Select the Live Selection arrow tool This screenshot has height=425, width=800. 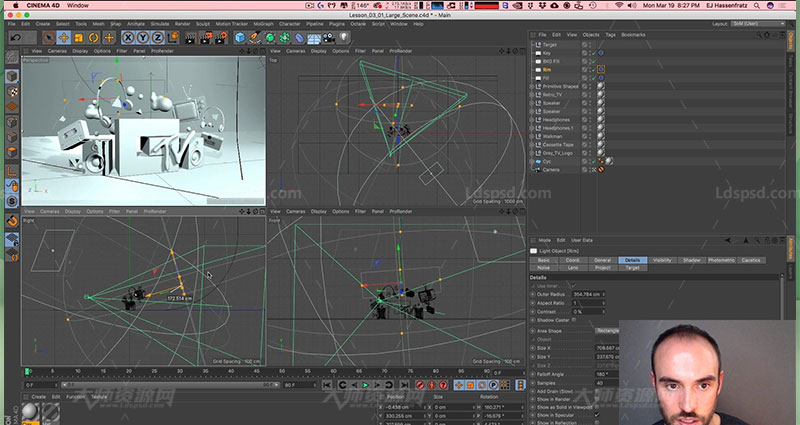pos(49,38)
